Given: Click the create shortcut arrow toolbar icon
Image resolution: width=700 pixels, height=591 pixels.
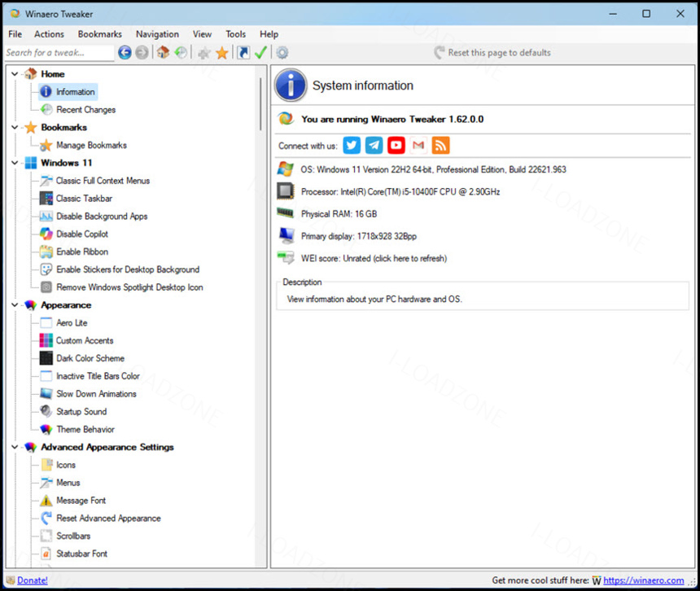Looking at the screenshot, I should tap(243, 53).
